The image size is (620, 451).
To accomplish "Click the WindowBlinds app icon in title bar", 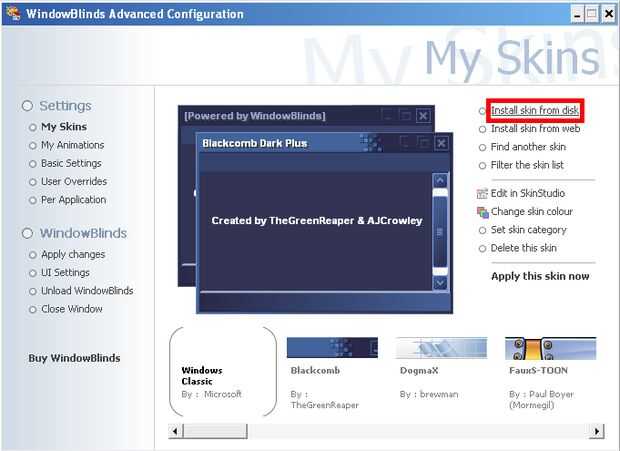I will tap(13, 13).
